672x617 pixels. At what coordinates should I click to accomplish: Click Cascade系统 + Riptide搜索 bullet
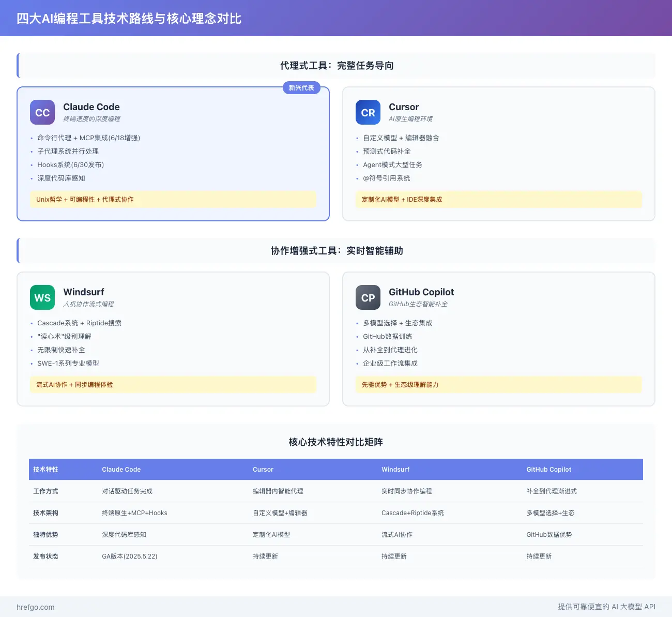(80, 323)
